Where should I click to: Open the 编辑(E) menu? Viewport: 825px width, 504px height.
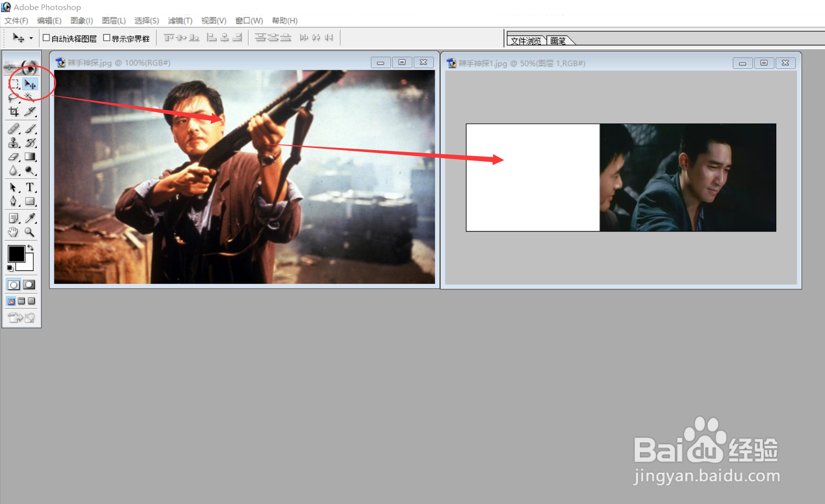pos(49,21)
